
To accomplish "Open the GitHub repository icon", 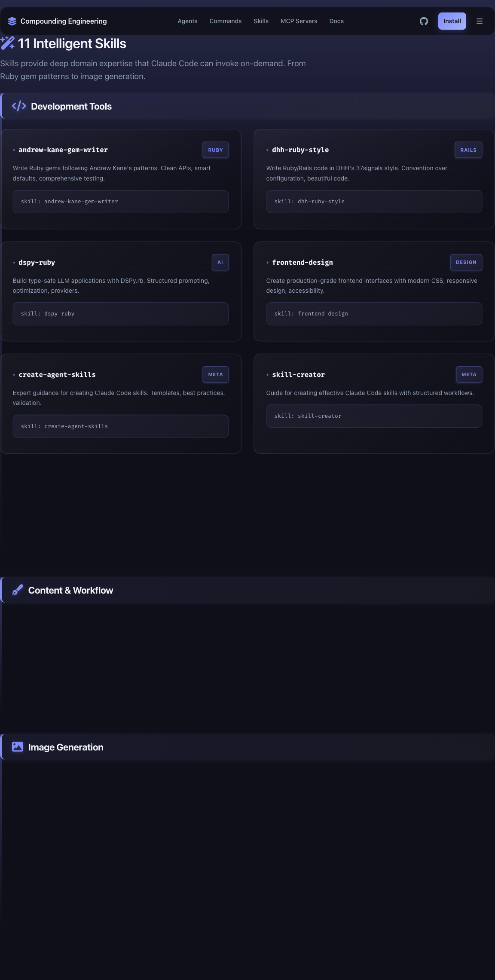I will (424, 21).
